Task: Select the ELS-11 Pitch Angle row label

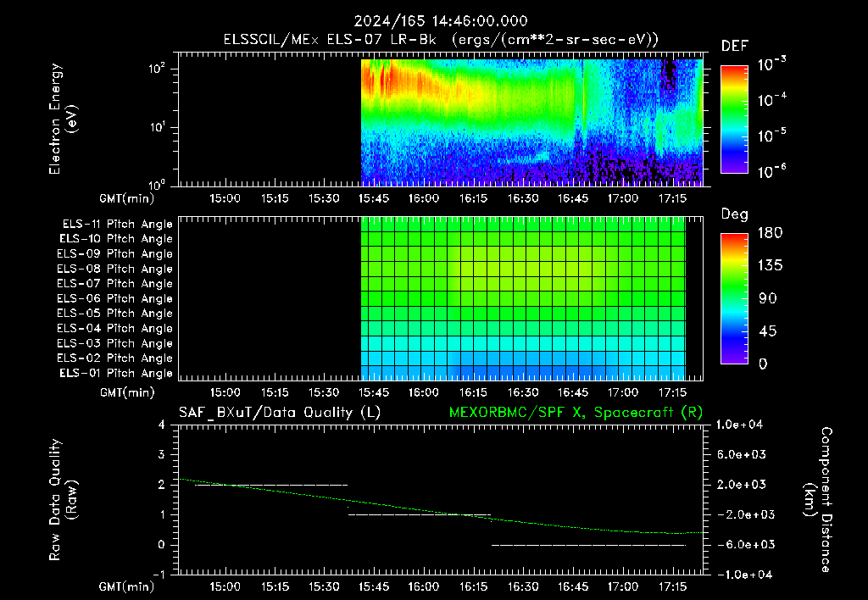Action: (x=117, y=225)
